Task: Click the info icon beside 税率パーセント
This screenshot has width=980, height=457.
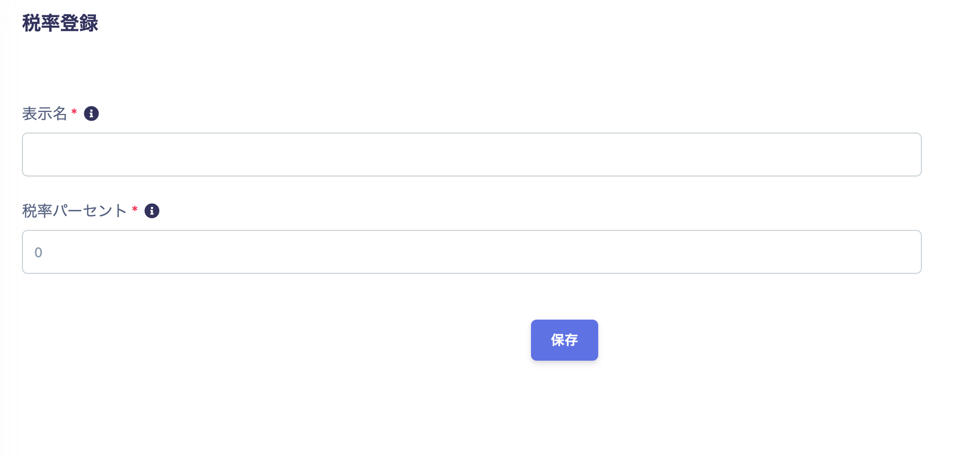Action: click(x=152, y=211)
